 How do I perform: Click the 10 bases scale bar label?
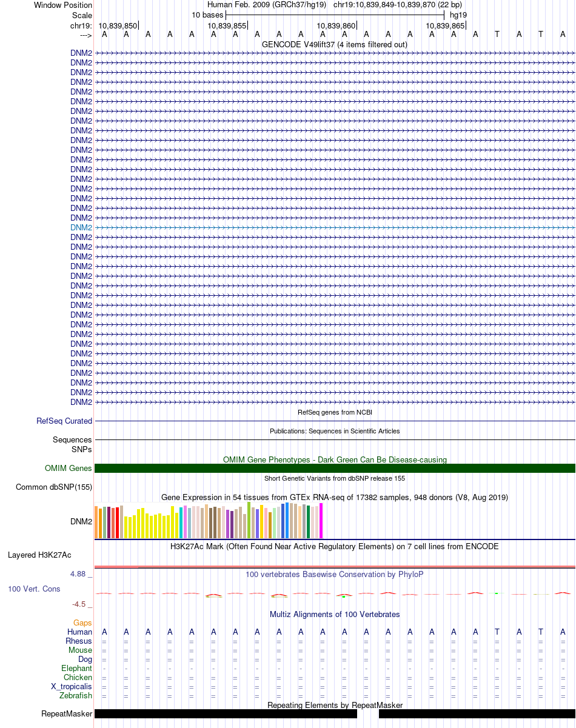[207, 15]
